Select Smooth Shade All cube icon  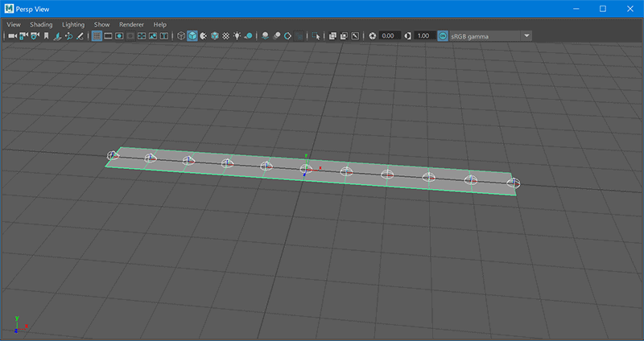tap(192, 36)
